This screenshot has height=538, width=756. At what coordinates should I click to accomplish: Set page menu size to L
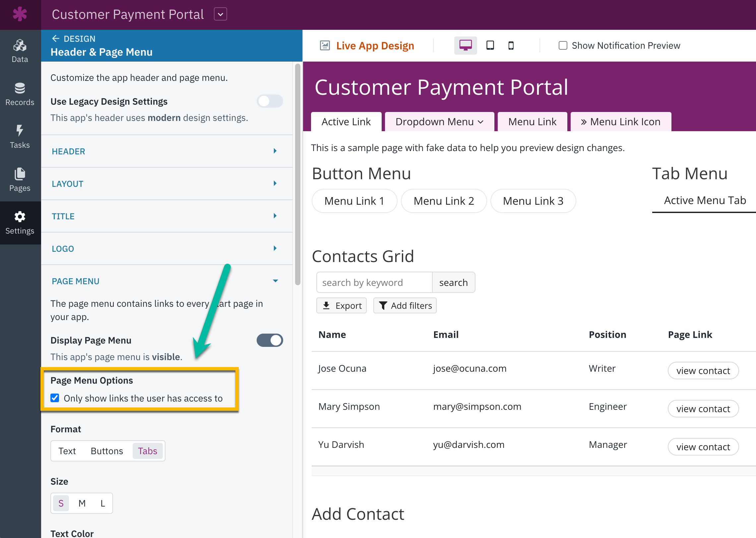[x=103, y=503]
